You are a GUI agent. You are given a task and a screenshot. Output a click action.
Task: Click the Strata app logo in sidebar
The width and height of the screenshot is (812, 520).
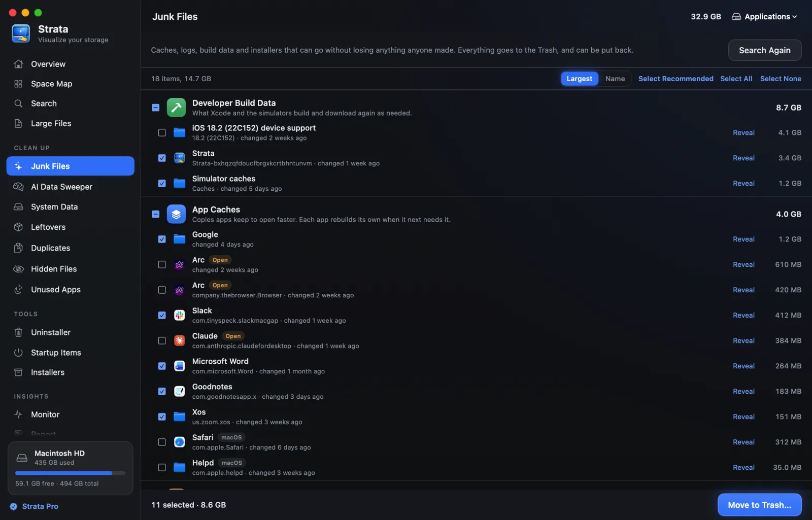(x=21, y=33)
